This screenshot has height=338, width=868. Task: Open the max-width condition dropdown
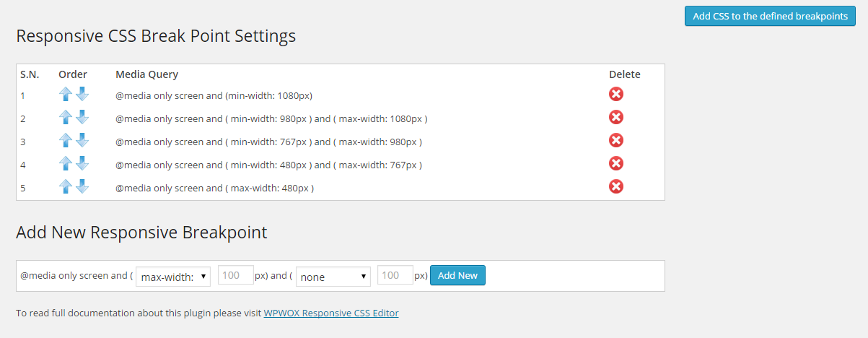tap(173, 276)
